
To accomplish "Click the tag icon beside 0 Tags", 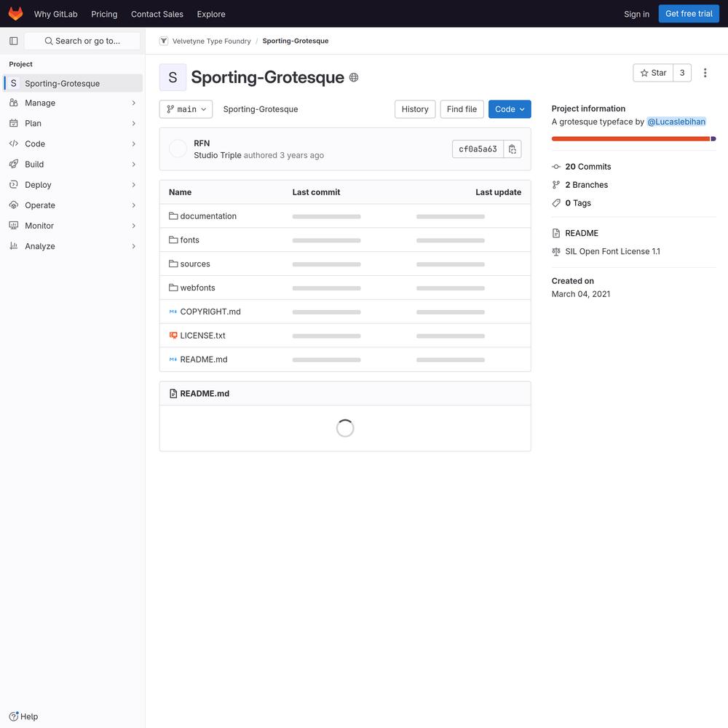I will (556, 203).
